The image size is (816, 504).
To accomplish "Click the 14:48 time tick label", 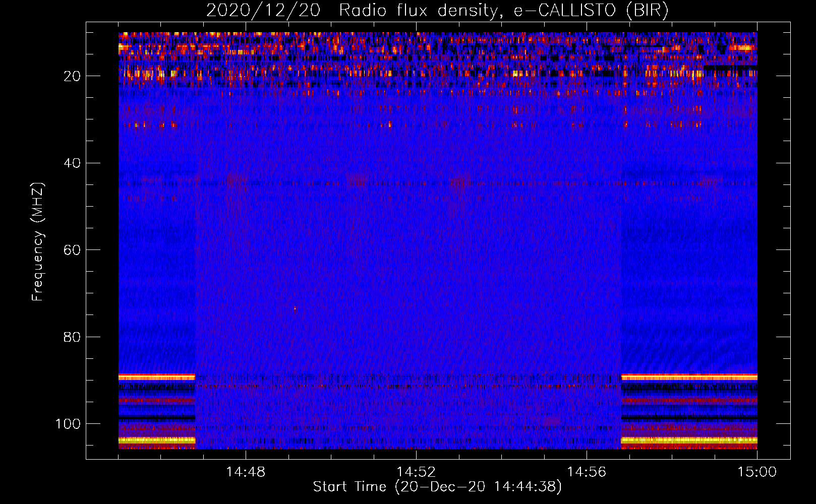I will coord(246,472).
